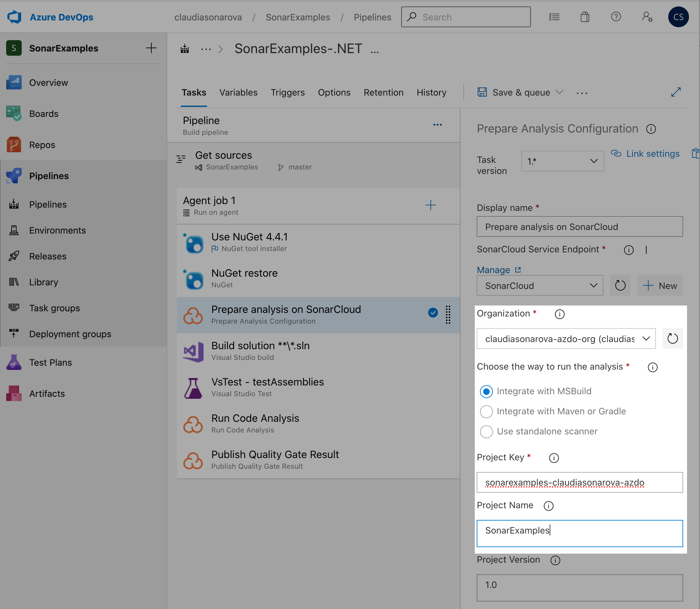
Task: Click the refresh Organization button
Action: (673, 338)
